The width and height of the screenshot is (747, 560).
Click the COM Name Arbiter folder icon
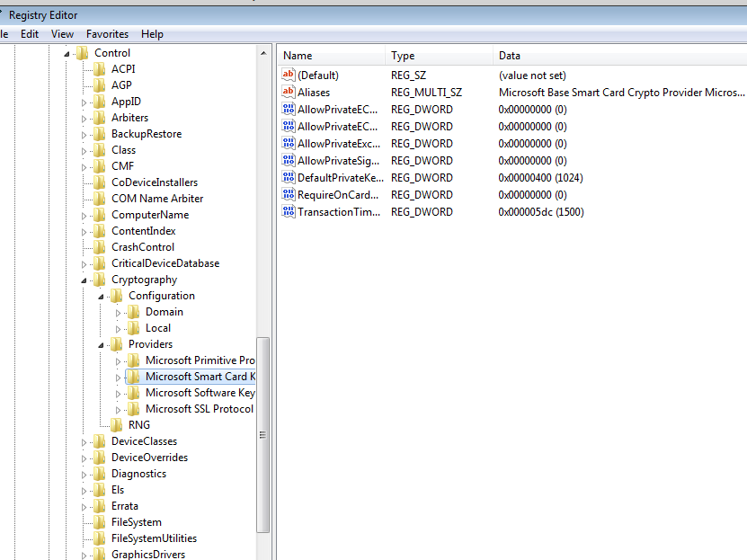click(100, 199)
